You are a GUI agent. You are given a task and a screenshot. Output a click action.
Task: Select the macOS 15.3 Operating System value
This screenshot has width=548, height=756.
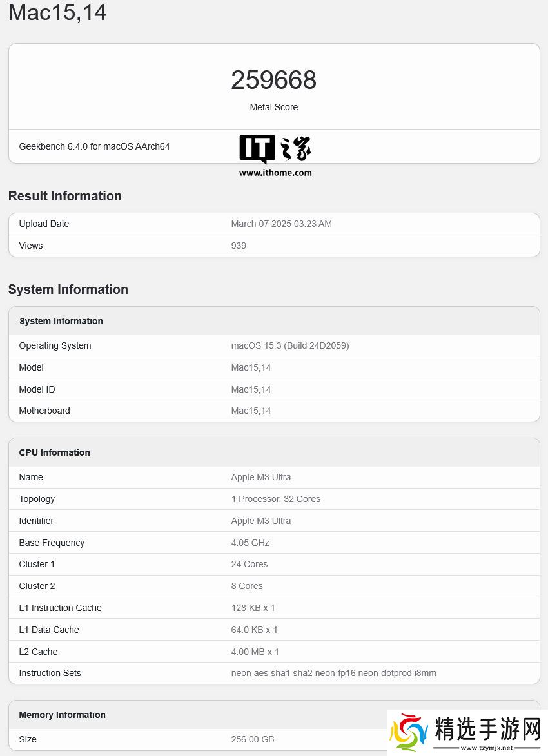coord(289,345)
